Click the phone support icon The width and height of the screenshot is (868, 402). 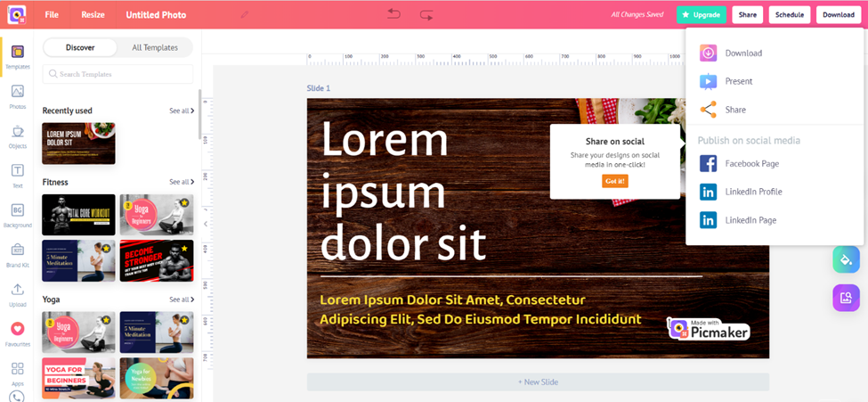point(17,396)
